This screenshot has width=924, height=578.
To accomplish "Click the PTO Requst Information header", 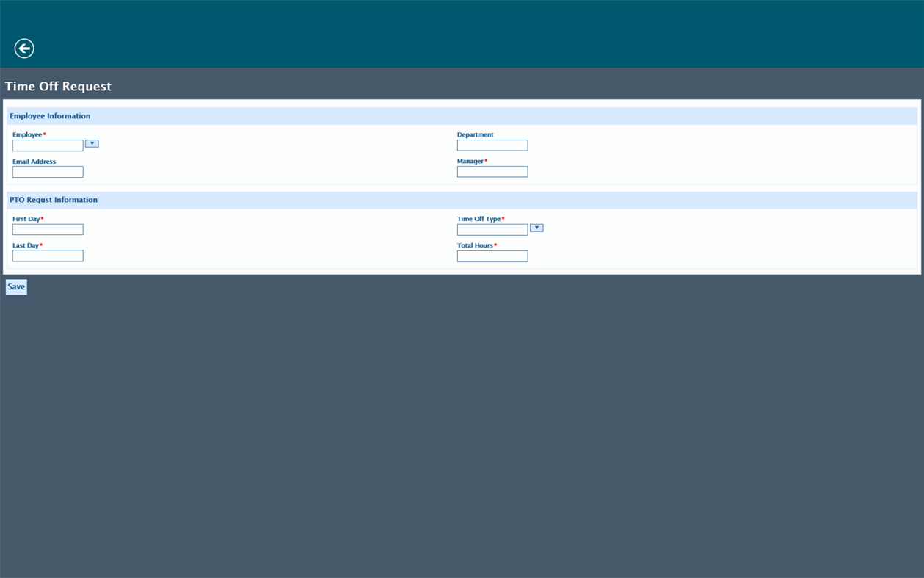I will click(54, 199).
